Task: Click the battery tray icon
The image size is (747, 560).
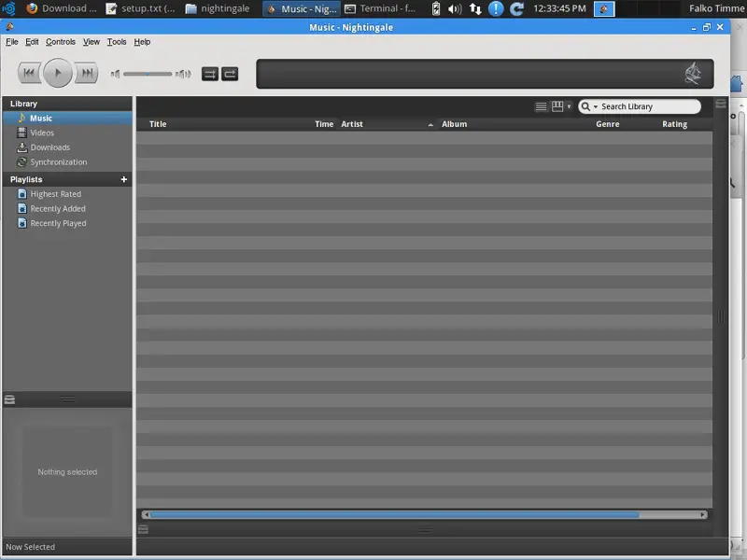Action: point(436,8)
